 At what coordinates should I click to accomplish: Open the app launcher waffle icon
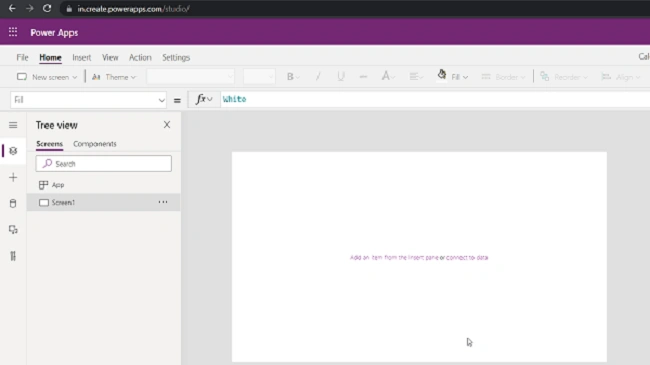(x=13, y=32)
